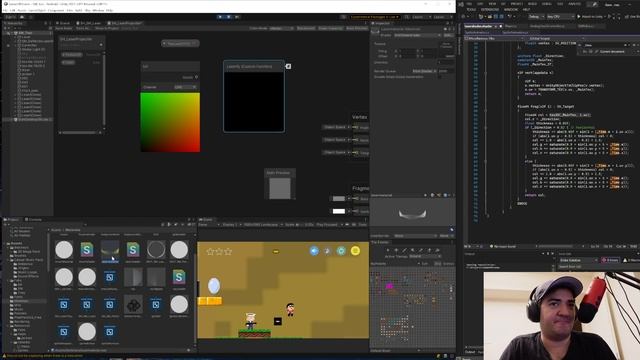640x360 pixels.
Task: Switch to the Inspector tab
Action: 381,23
